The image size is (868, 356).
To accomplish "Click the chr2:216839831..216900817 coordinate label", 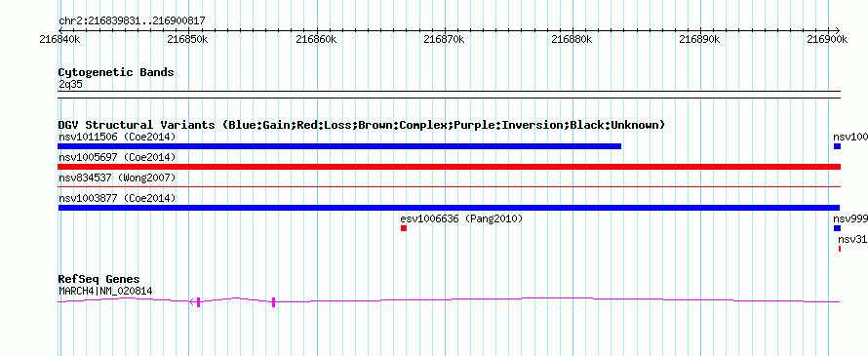I will [x=132, y=21].
